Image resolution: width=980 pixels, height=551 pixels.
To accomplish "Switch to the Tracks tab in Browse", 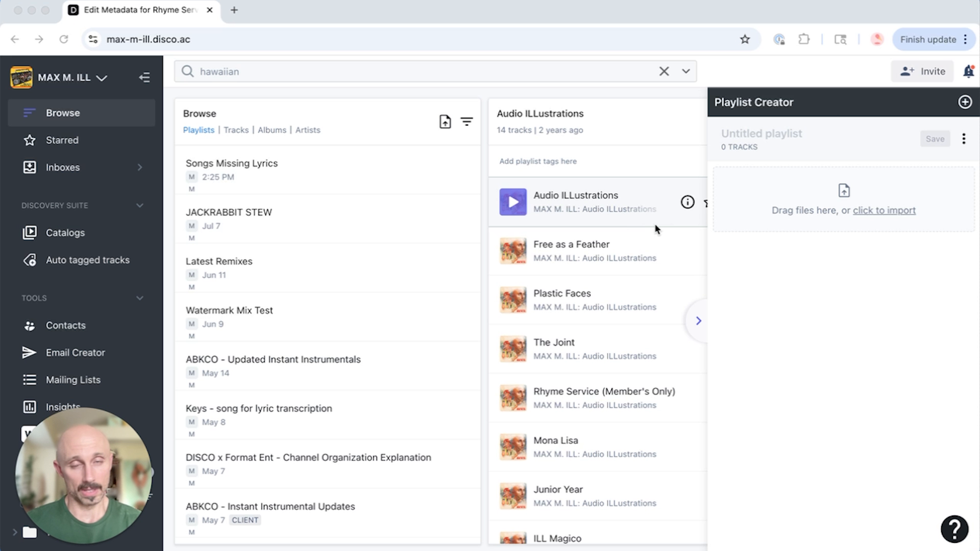I will coord(236,130).
